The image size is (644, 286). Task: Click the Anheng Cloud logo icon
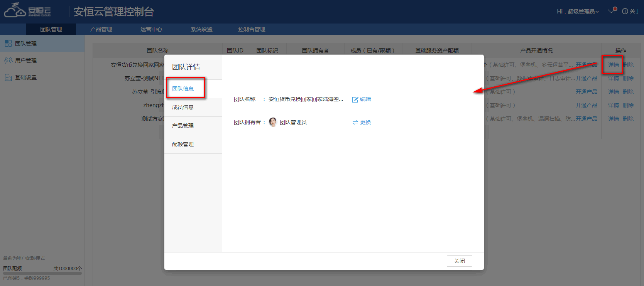(27, 10)
